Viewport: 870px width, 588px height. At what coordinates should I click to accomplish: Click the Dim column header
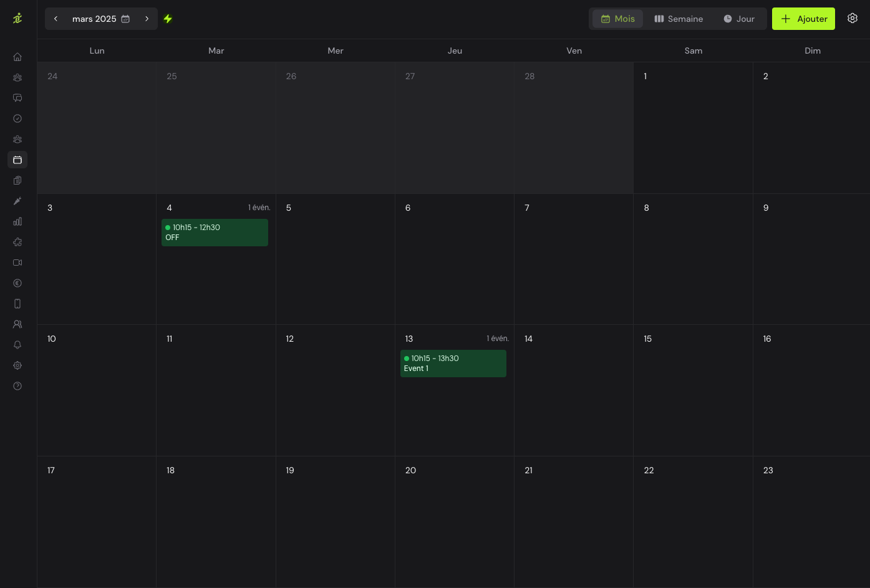[813, 51]
